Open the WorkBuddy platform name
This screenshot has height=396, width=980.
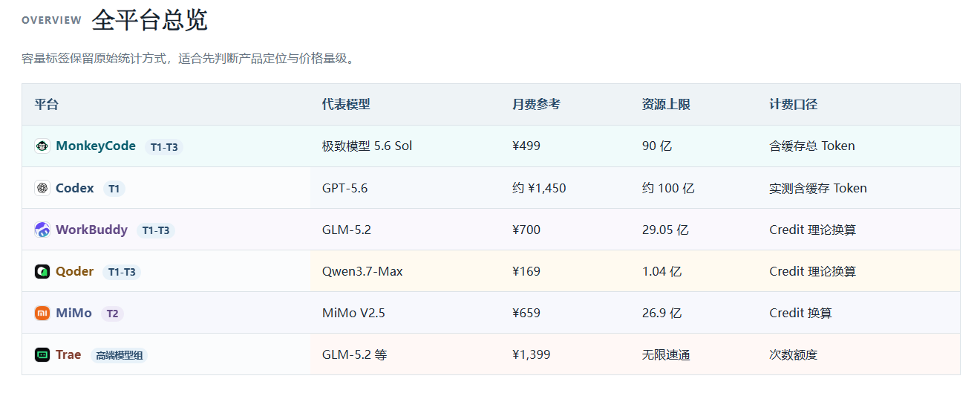tap(91, 230)
